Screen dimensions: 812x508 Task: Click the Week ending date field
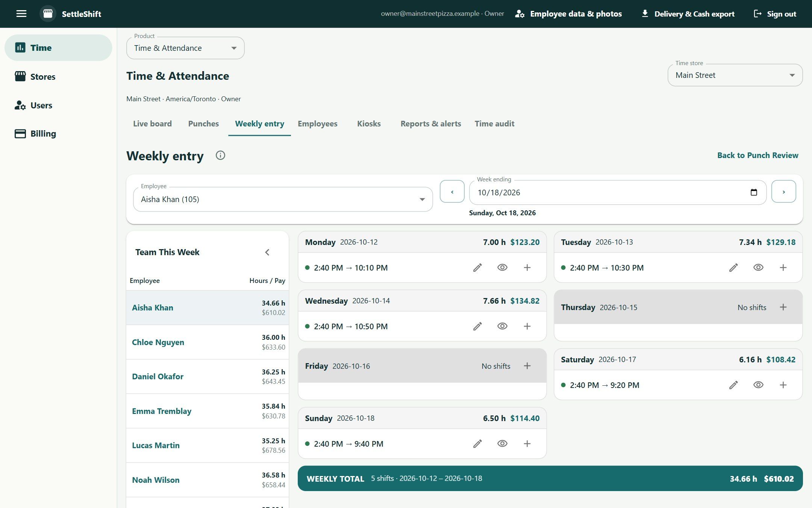618,192
